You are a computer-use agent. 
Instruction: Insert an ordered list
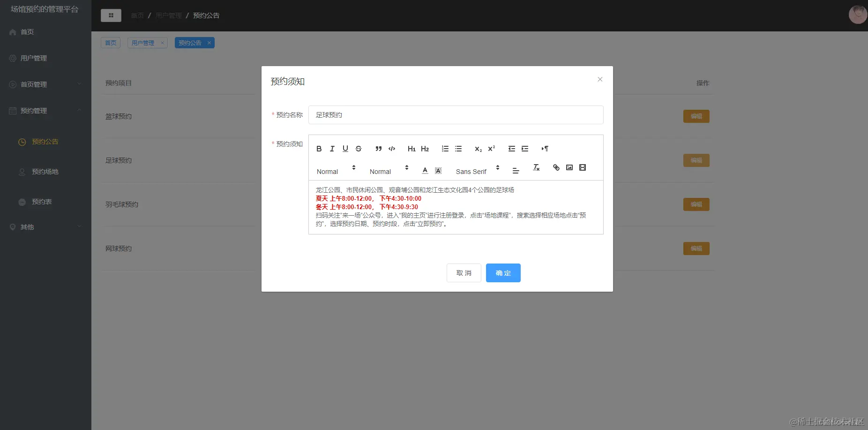pyautogui.click(x=444, y=149)
